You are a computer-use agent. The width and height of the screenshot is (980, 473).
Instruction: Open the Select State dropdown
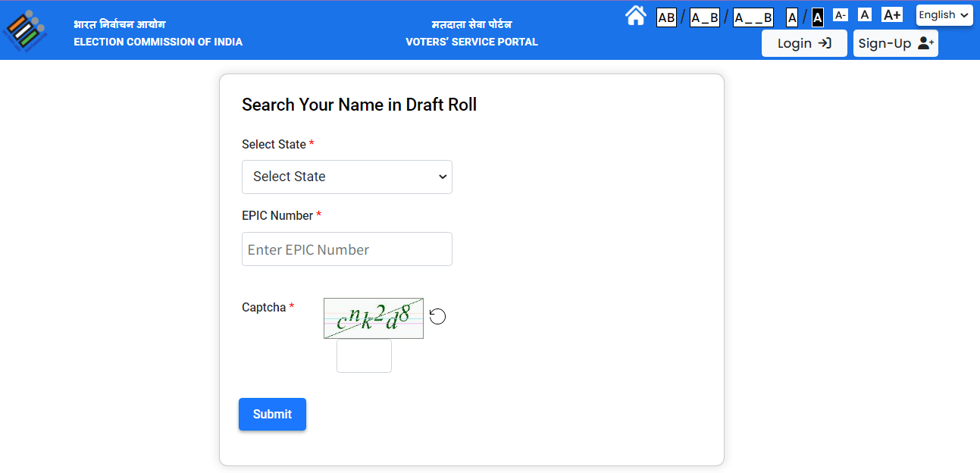pyautogui.click(x=346, y=177)
